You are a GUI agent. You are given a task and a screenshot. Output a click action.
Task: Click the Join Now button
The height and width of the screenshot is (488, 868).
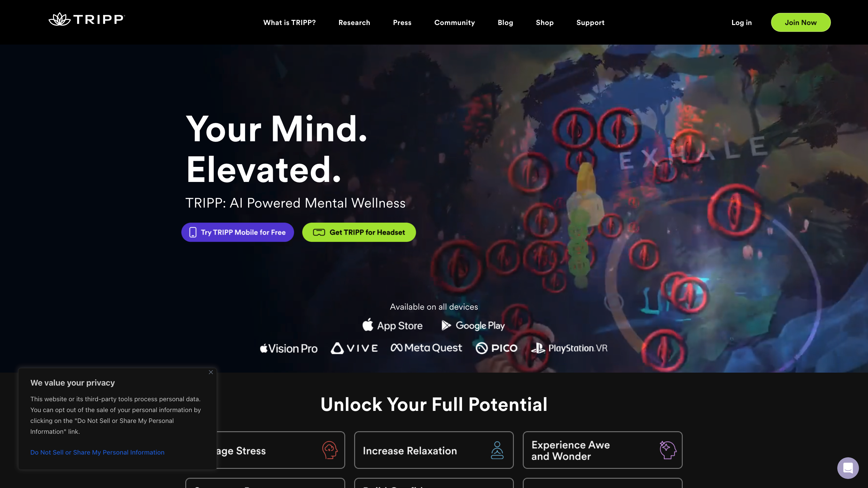pos(800,23)
